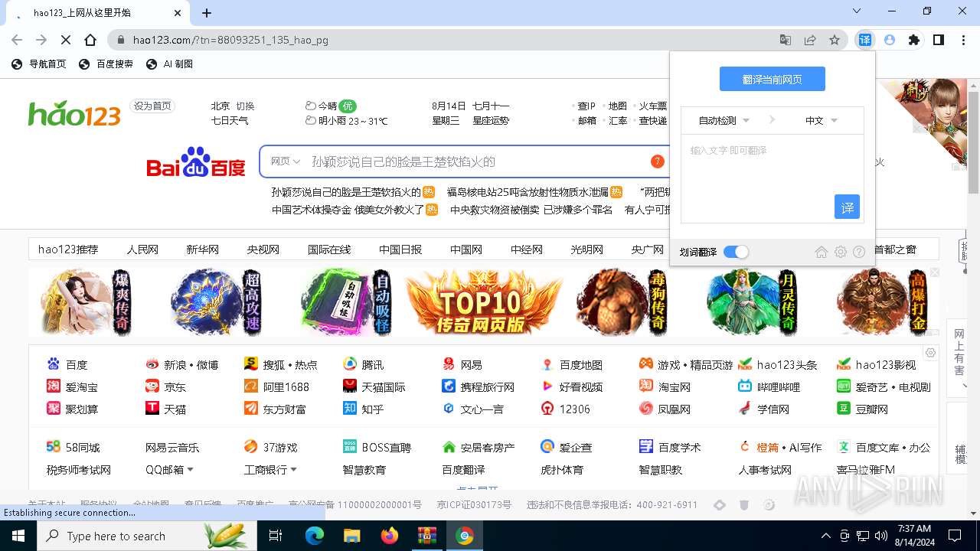Open a new browser tab
This screenshot has width=980, height=551.
pyautogui.click(x=207, y=13)
